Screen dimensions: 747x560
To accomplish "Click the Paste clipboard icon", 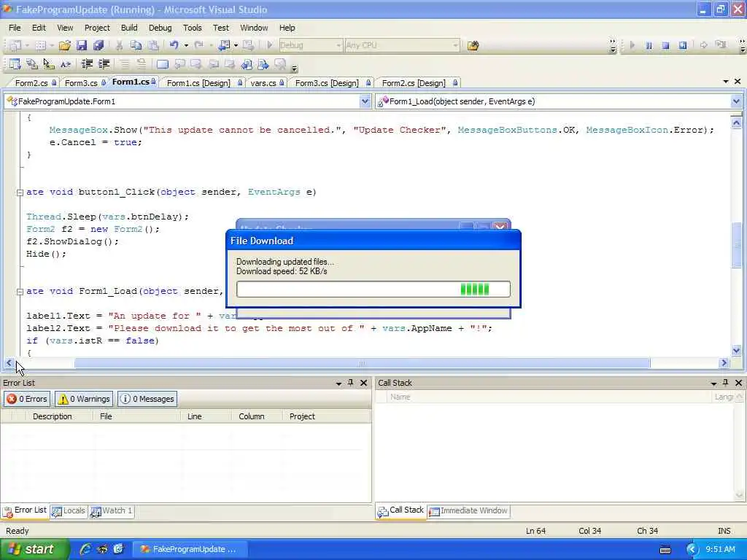I will [153, 45].
